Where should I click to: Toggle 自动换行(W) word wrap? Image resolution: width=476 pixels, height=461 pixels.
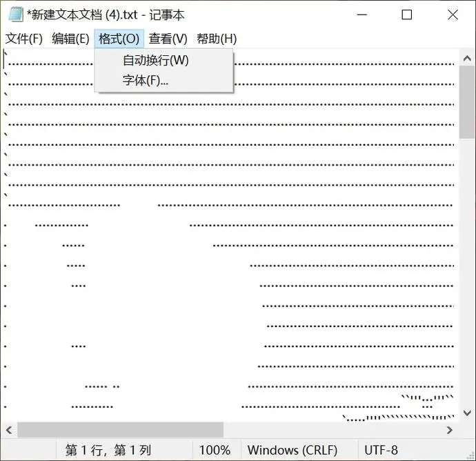pos(164,60)
